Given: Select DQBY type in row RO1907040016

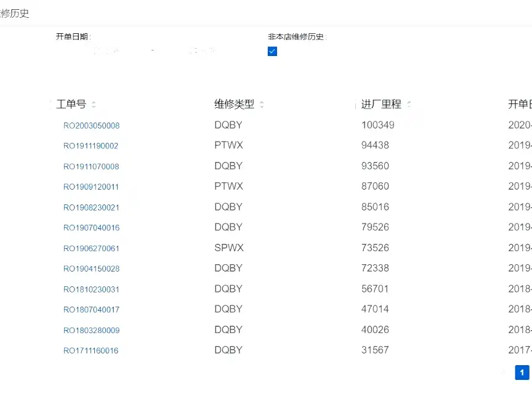Looking at the screenshot, I should [x=228, y=227].
